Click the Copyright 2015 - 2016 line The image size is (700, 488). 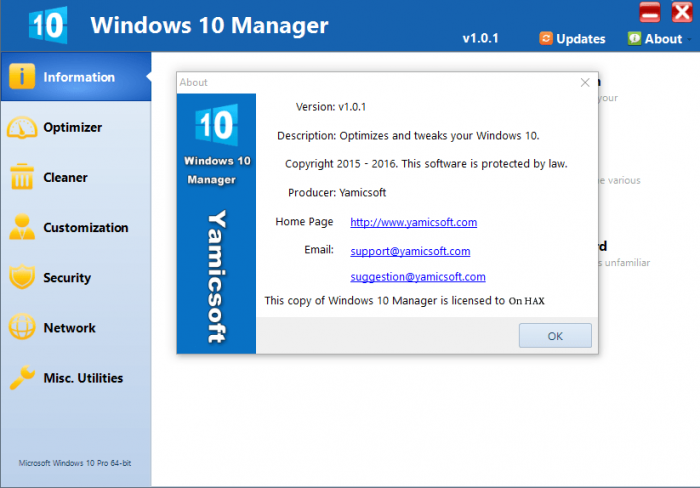coord(426,164)
